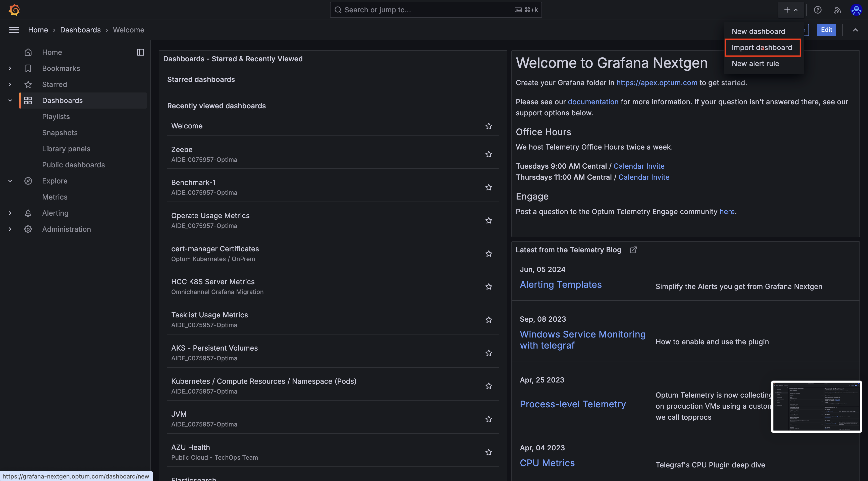Focus the Search or jump to field
This screenshot has width=868, height=481.
436,10
